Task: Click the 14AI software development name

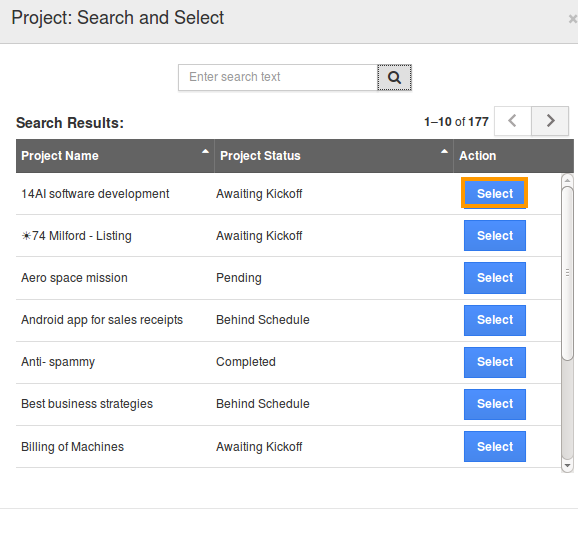Action: click(x=95, y=194)
